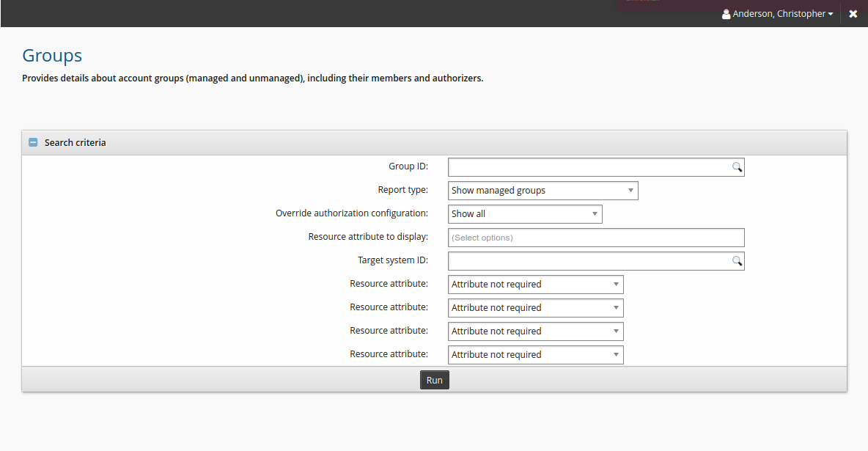Screen dimensions: 868x451
Task: Click the Target system ID lookup magnifier
Action: pos(737,261)
